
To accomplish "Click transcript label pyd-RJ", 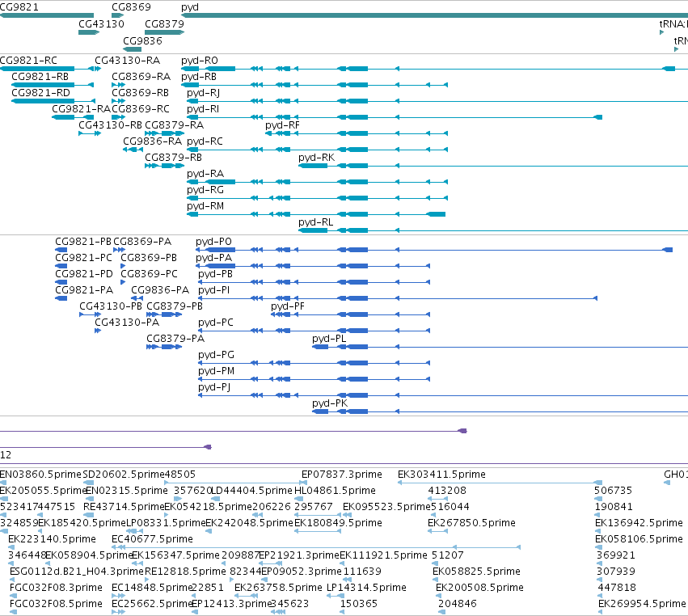I will point(203,93).
